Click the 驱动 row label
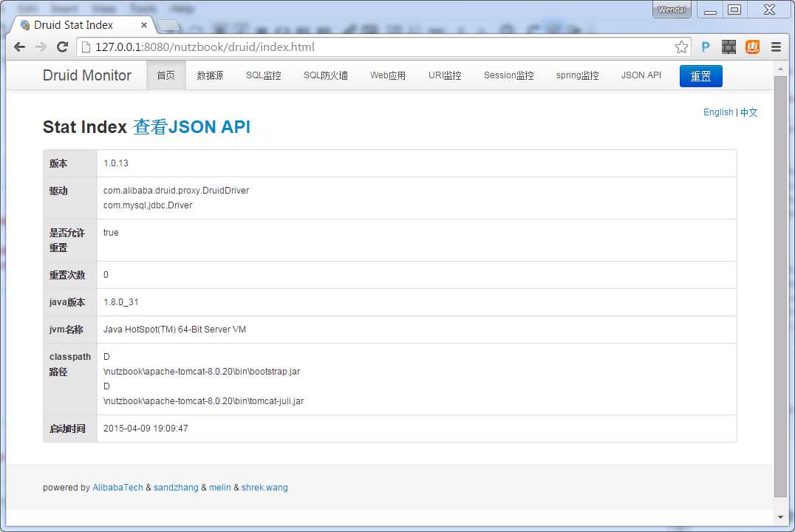 (58, 191)
